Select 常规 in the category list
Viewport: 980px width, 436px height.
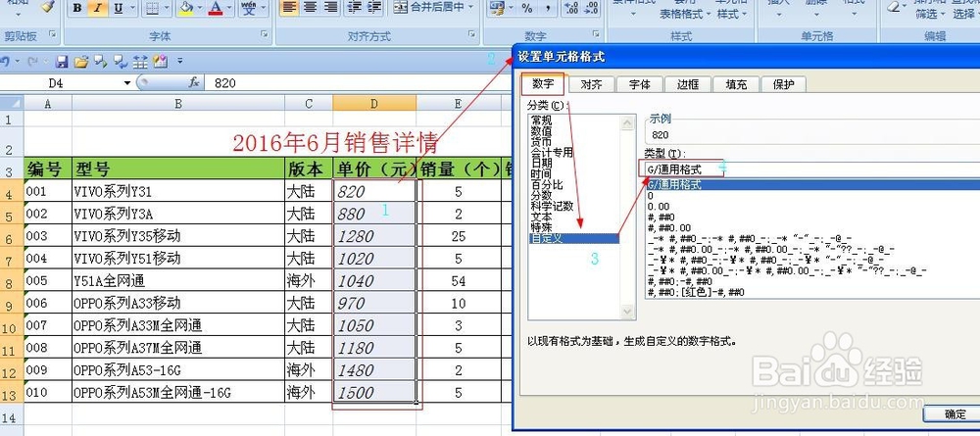click(x=541, y=121)
